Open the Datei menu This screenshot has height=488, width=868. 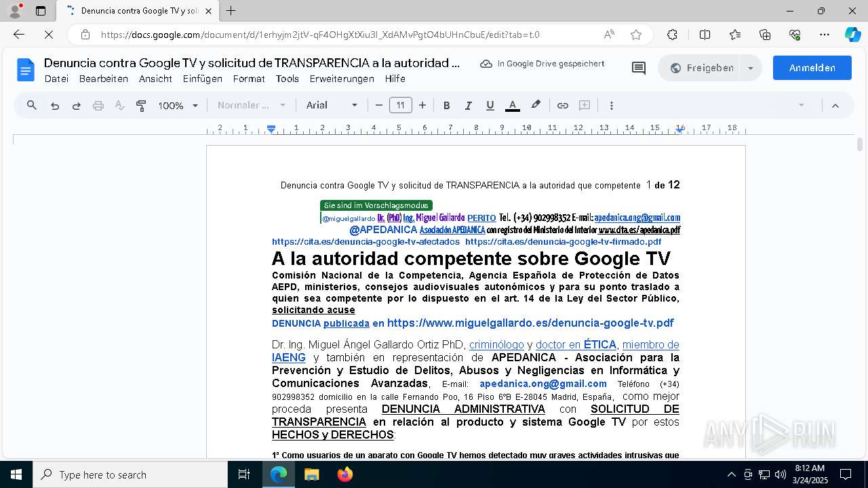[56, 79]
